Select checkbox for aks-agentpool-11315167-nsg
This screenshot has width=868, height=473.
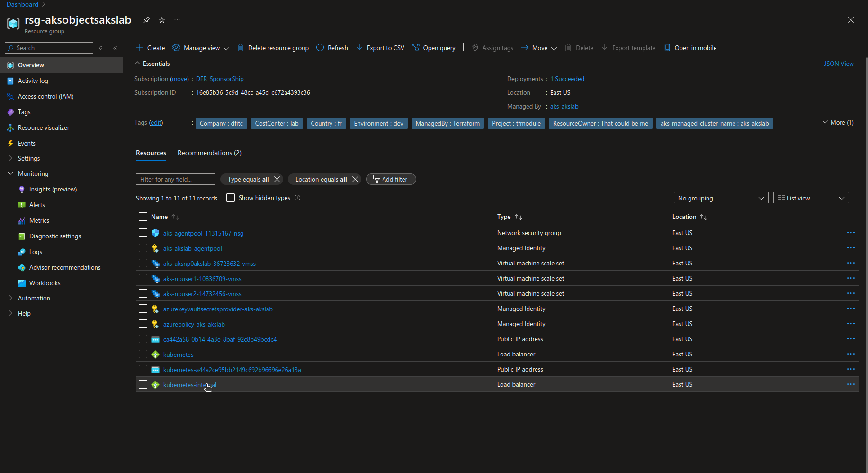(143, 233)
